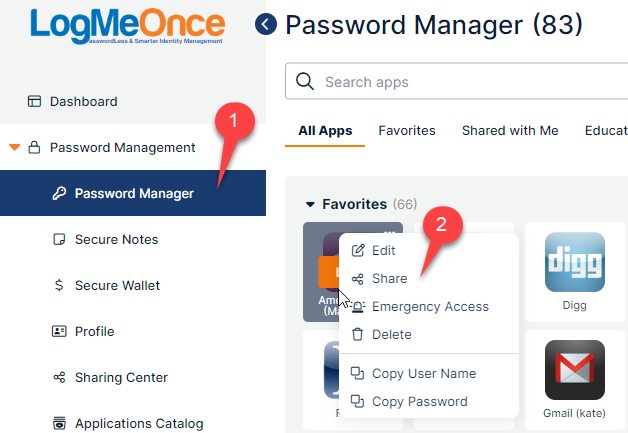Focus the Search apps field
This screenshot has width=628, height=433.
click(x=457, y=81)
